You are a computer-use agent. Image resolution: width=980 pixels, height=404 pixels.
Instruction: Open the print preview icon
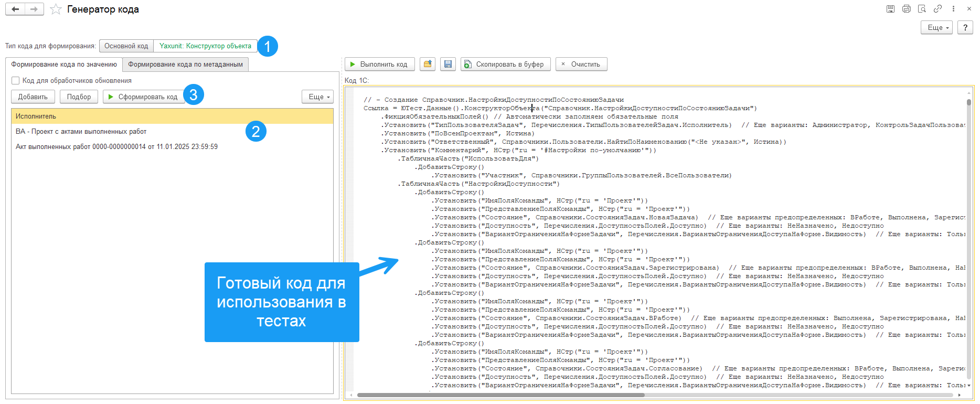[x=922, y=9]
